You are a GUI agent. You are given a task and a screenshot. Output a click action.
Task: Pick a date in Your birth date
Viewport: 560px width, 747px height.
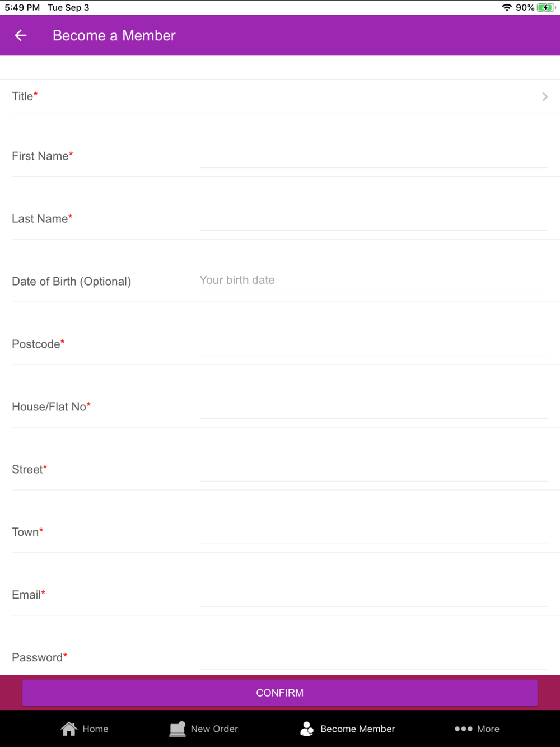coord(373,280)
